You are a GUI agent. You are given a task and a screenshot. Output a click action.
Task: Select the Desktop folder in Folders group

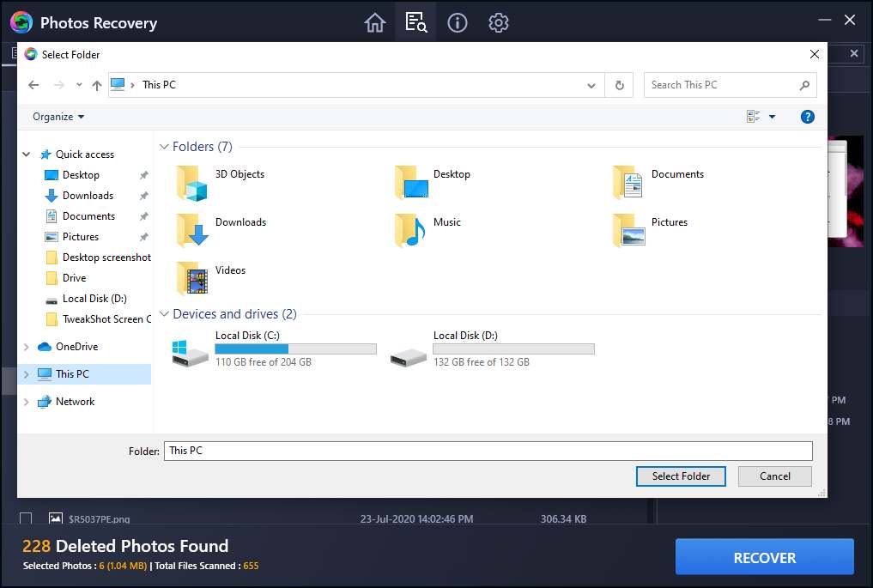pyautogui.click(x=433, y=183)
